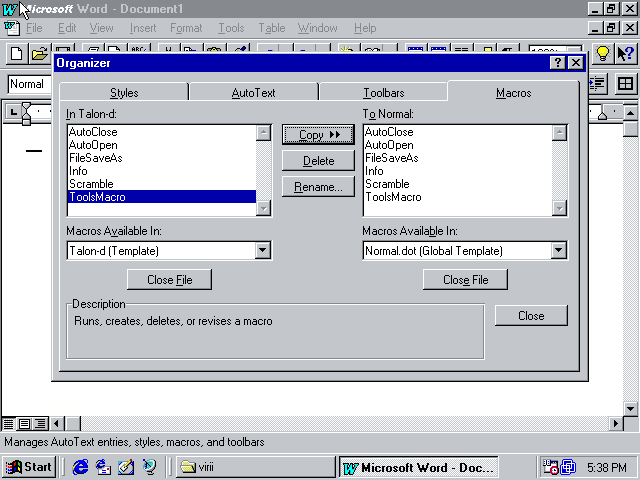This screenshot has height=480, width=640.
Task: Select ToolsMacro in the To Normal list
Action: 458,197
